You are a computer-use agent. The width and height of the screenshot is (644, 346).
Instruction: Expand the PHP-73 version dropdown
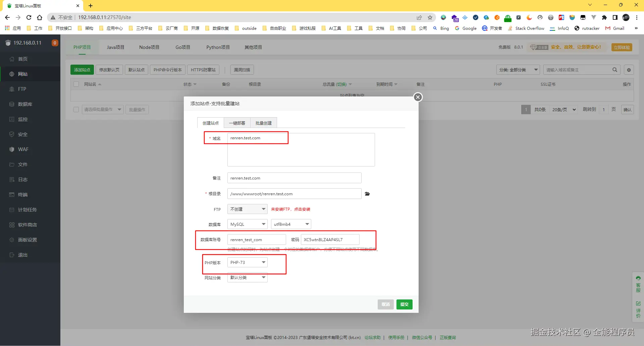tap(248, 262)
